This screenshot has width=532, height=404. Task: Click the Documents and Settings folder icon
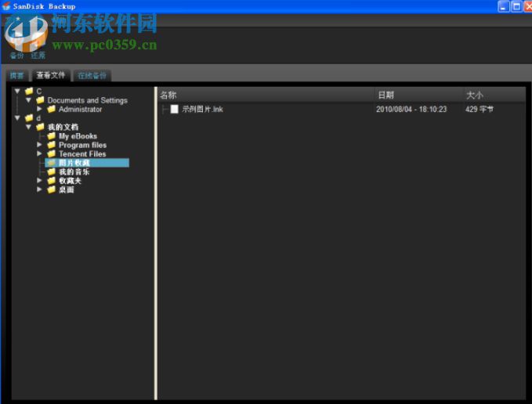tap(41, 100)
